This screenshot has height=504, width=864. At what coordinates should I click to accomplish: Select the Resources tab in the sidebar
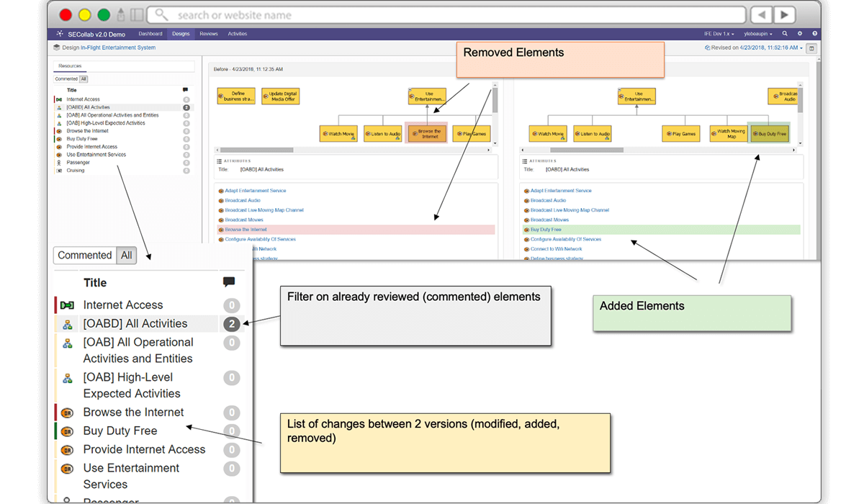tap(71, 66)
